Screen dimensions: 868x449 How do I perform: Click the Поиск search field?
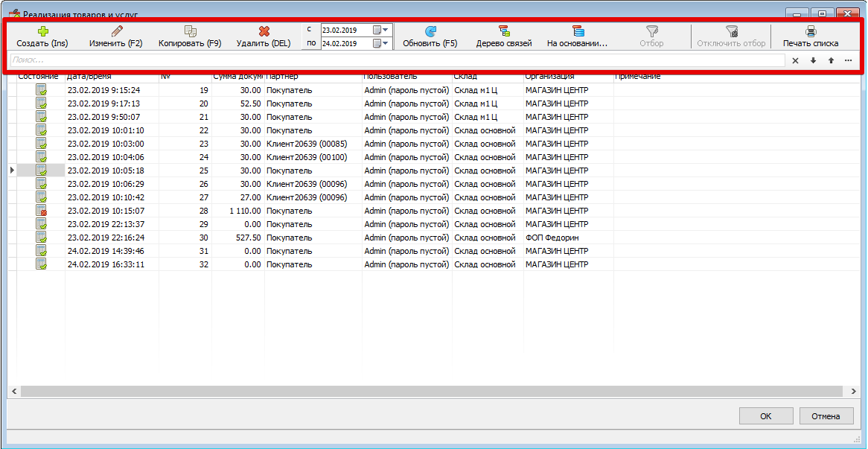point(398,60)
